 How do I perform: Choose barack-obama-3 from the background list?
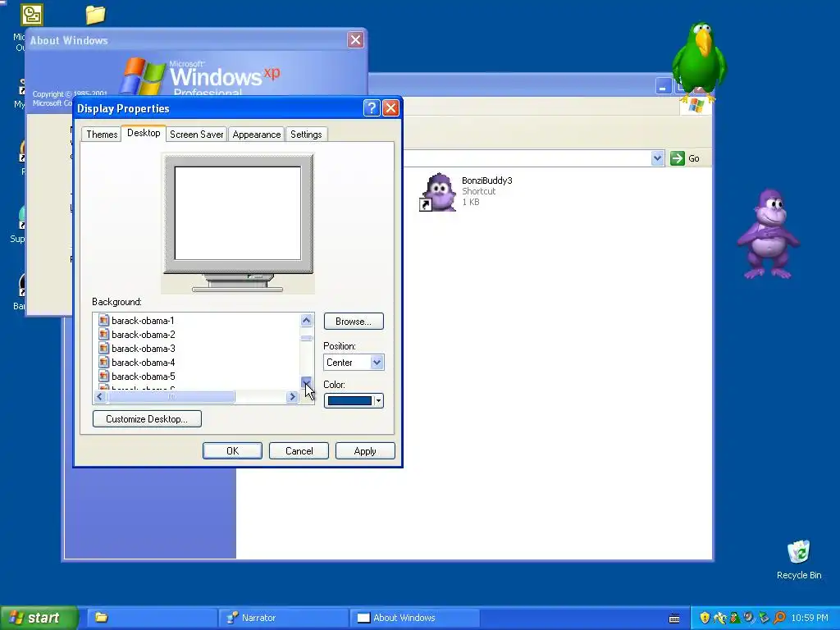[143, 348]
